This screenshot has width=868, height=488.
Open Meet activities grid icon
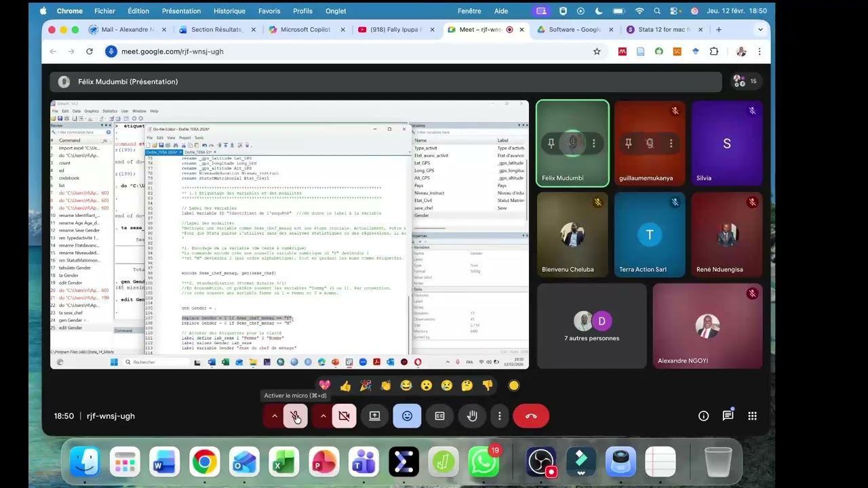(x=752, y=416)
